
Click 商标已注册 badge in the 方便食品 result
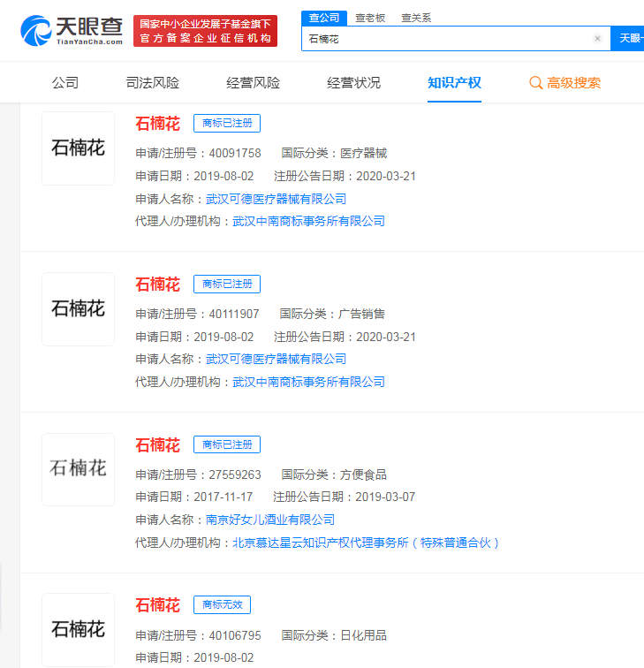click(227, 444)
